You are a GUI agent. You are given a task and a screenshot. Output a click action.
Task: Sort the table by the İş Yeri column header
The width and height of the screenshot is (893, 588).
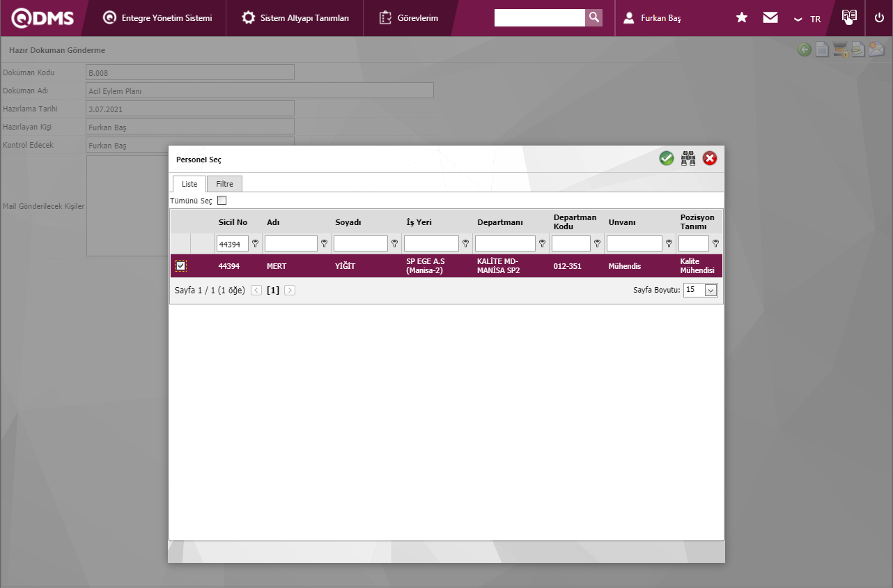[x=420, y=222]
